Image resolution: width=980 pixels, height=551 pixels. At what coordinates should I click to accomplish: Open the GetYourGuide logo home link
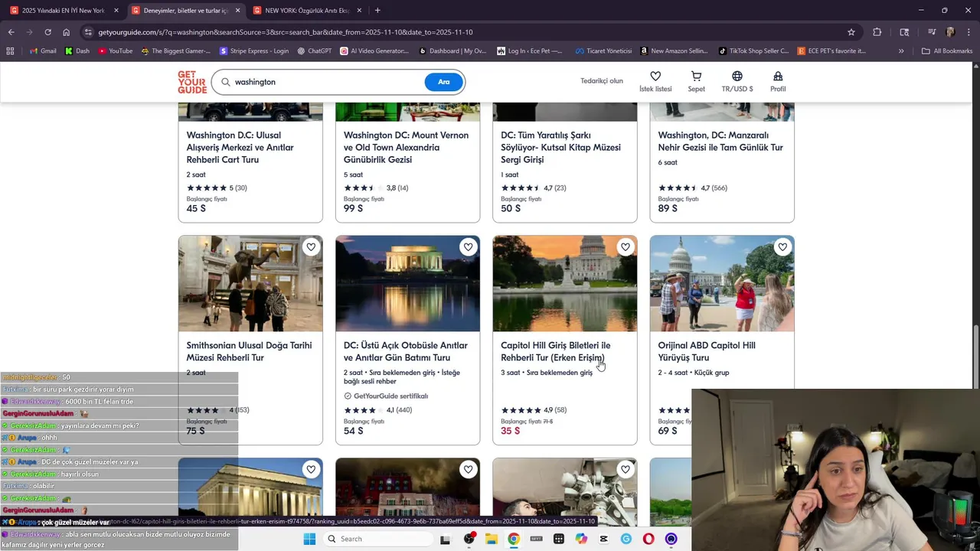click(192, 82)
